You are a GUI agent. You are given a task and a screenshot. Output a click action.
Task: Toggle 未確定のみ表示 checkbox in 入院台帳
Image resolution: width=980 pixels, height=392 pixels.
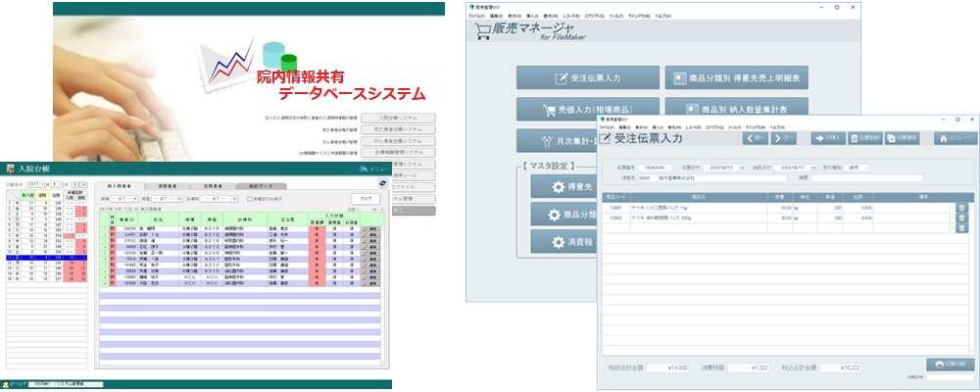point(250,199)
